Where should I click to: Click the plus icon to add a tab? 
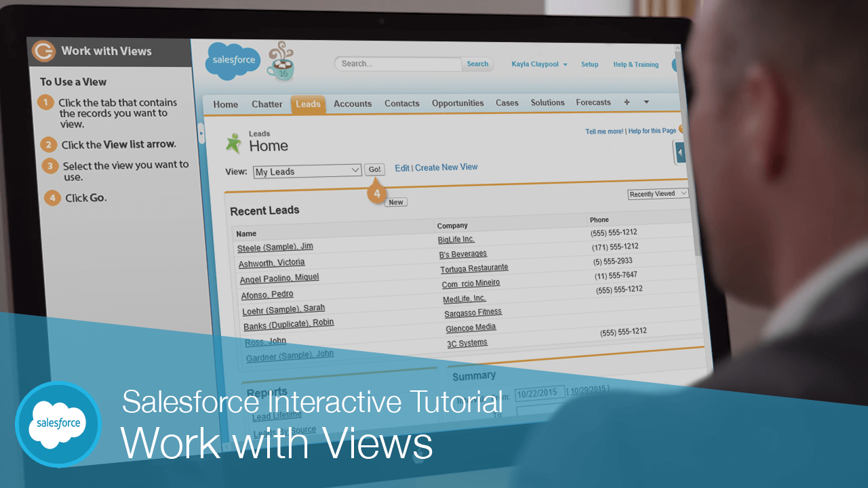tap(626, 102)
